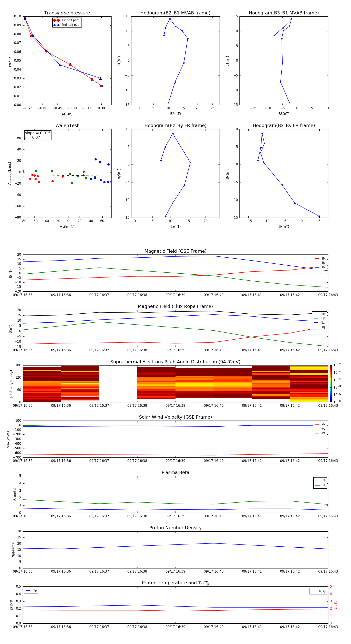The width and height of the screenshot is (351, 644).
Task: Click the 'Np(#/cc)' y-axis label
Action: click(13, 550)
